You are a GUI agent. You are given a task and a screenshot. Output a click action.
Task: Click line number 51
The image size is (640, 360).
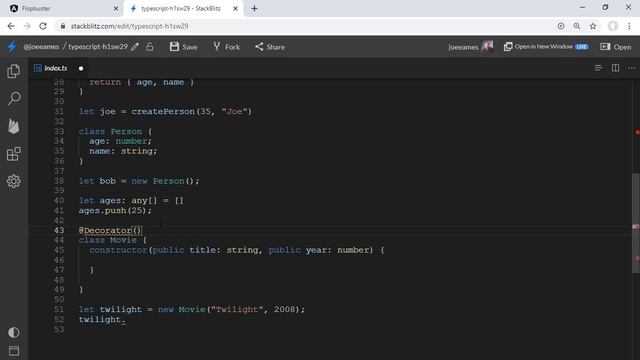click(59, 309)
